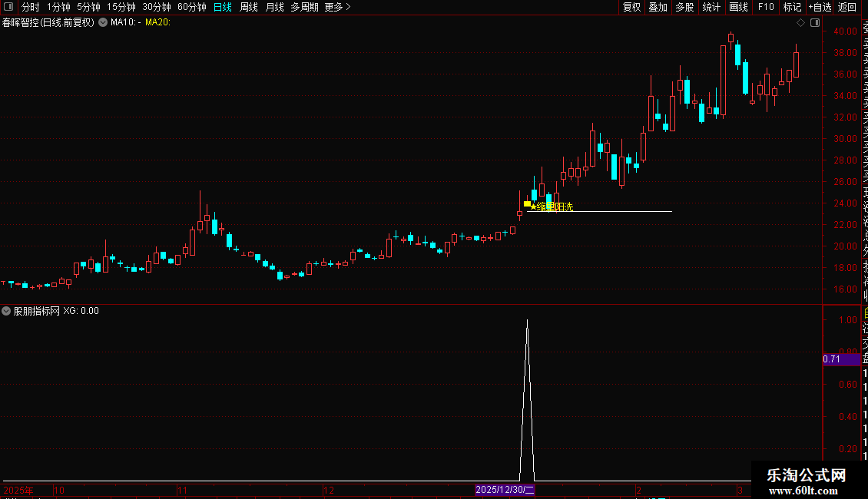Open the 画线 drawing tools
Screen dimensions: 868x499
(738, 7)
